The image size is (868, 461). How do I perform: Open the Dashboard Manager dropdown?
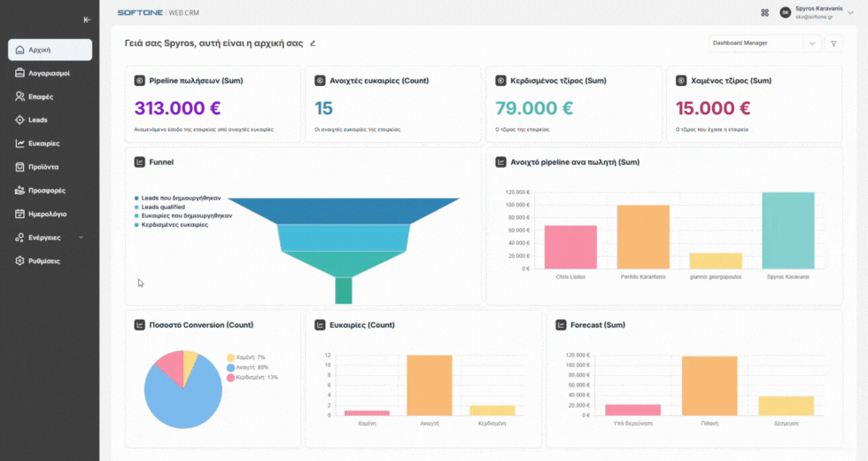(756, 43)
